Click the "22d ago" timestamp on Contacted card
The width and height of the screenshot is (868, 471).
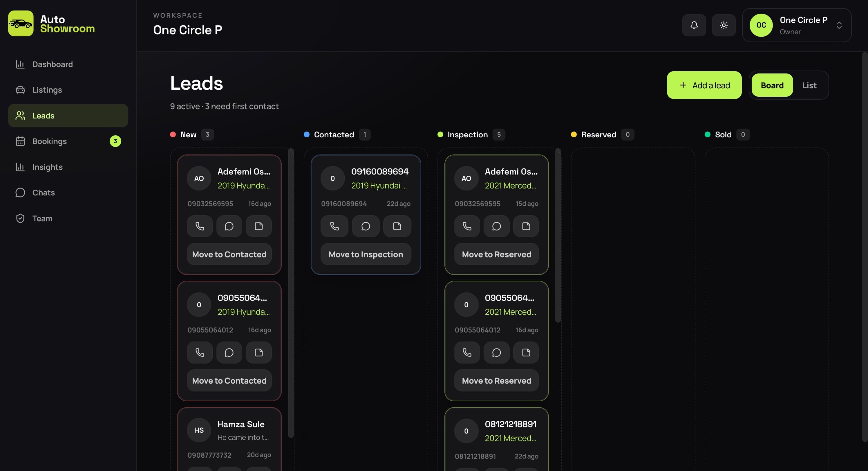point(398,204)
